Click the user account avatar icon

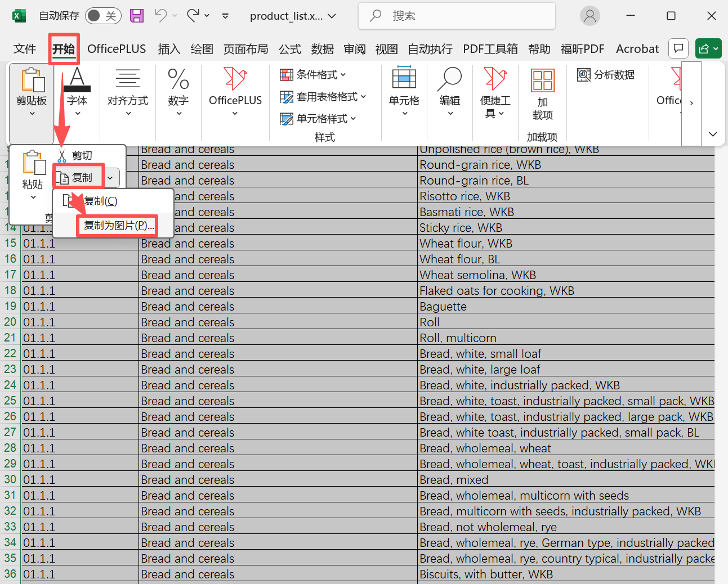(589, 16)
